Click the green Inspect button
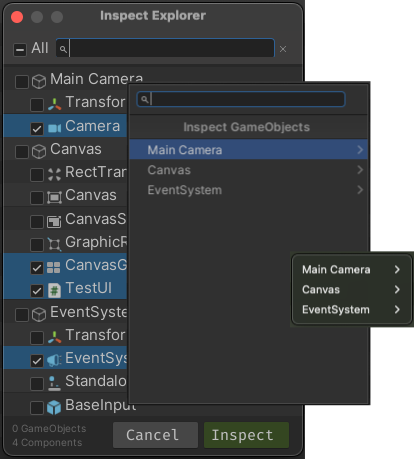Image resolution: width=414 pixels, height=459 pixels. 246,435
